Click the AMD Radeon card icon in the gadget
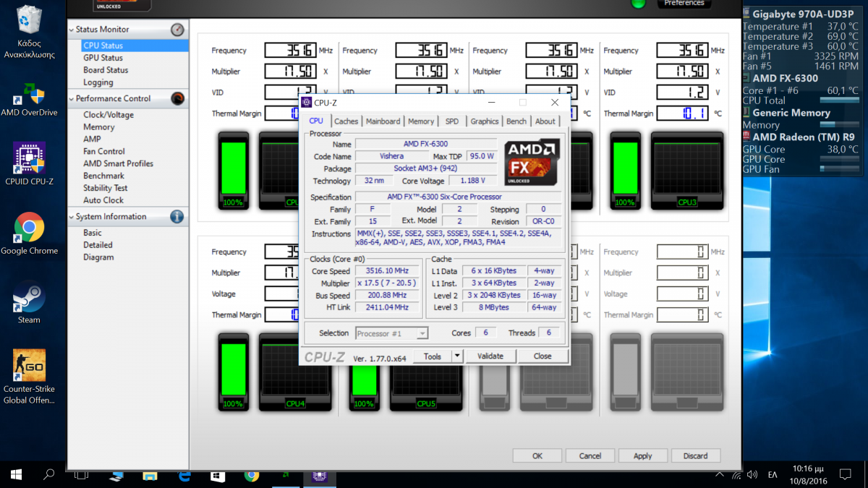The height and width of the screenshot is (488, 868). [x=747, y=136]
